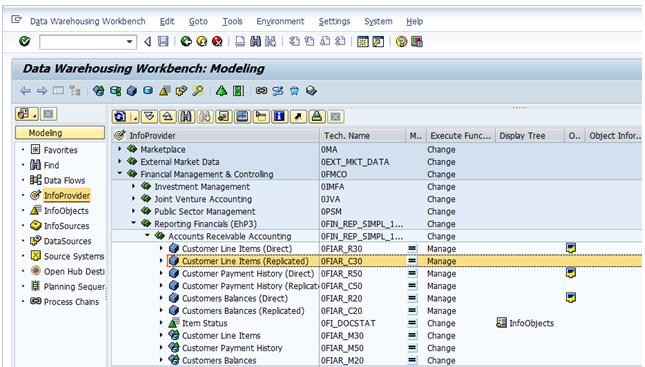Select Source Systems in the Modeling navigation
The image size is (645, 367).
click(x=74, y=256)
